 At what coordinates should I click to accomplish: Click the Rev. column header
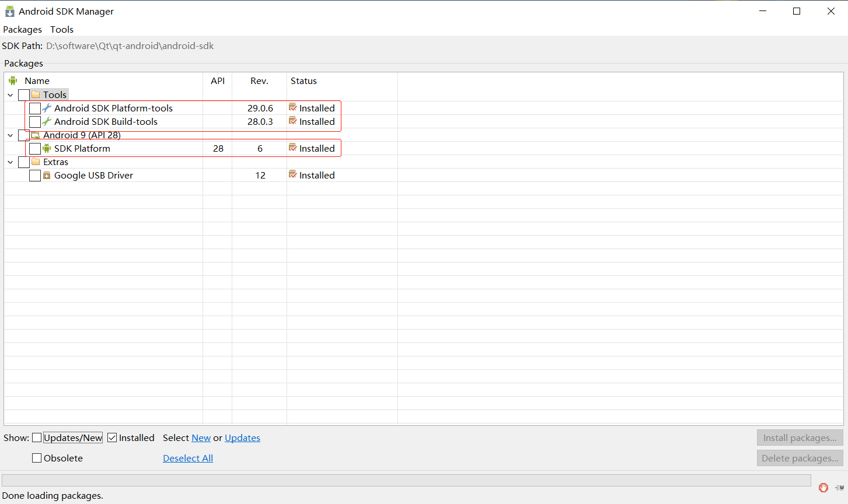pyautogui.click(x=259, y=80)
